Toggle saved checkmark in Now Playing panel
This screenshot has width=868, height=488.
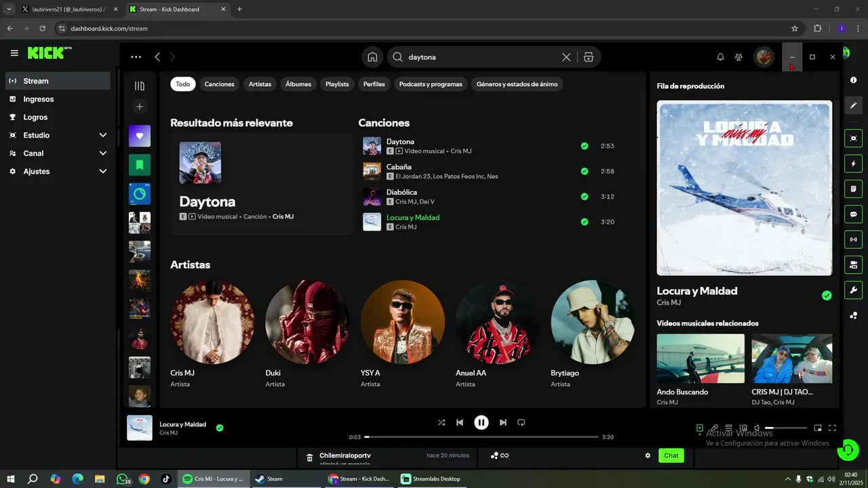point(827,296)
